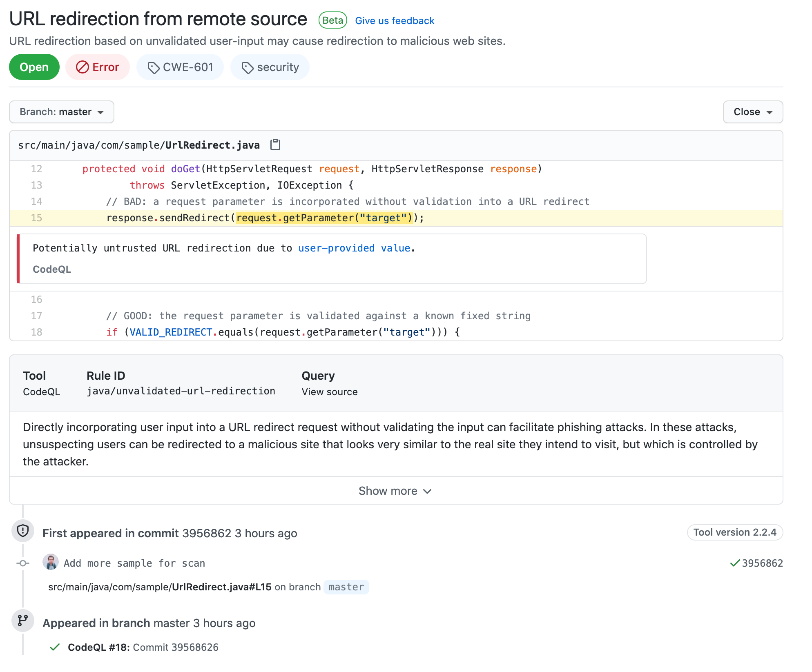This screenshot has width=812, height=672.
Task: Click the green checkmark beside commit 3956862
Action: coord(734,563)
